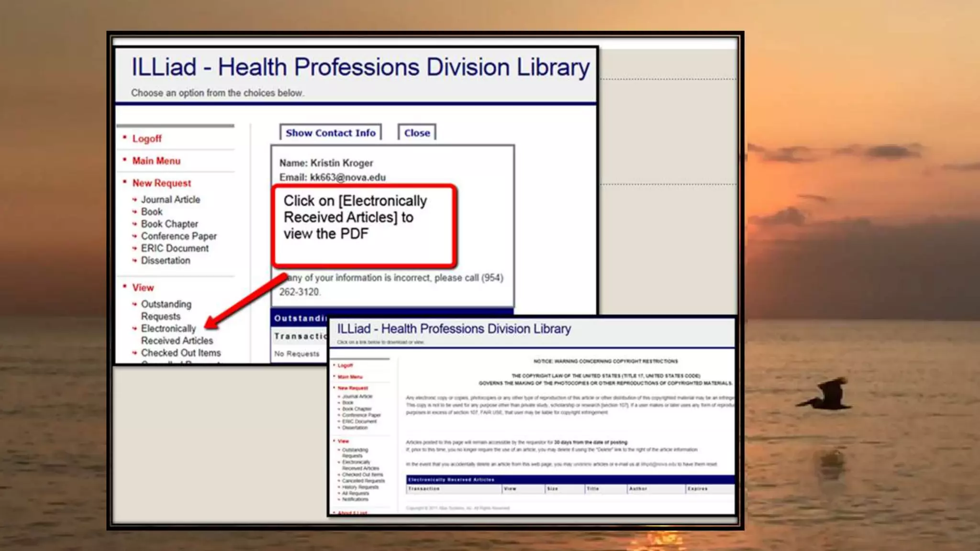Click the ERIC Document link, large sidebar
The height and width of the screenshot is (551, 980).
pyautogui.click(x=175, y=248)
